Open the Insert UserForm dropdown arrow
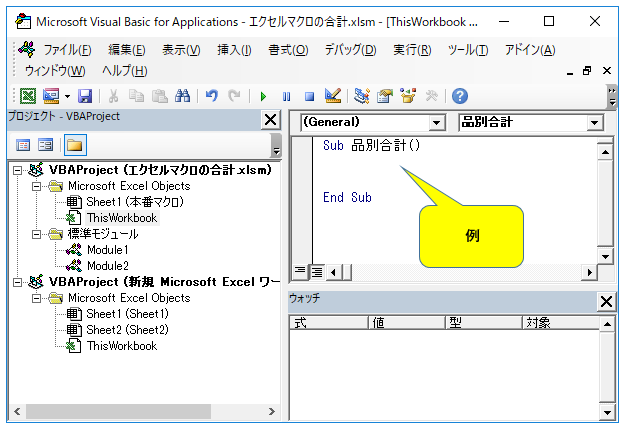 click(x=67, y=96)
